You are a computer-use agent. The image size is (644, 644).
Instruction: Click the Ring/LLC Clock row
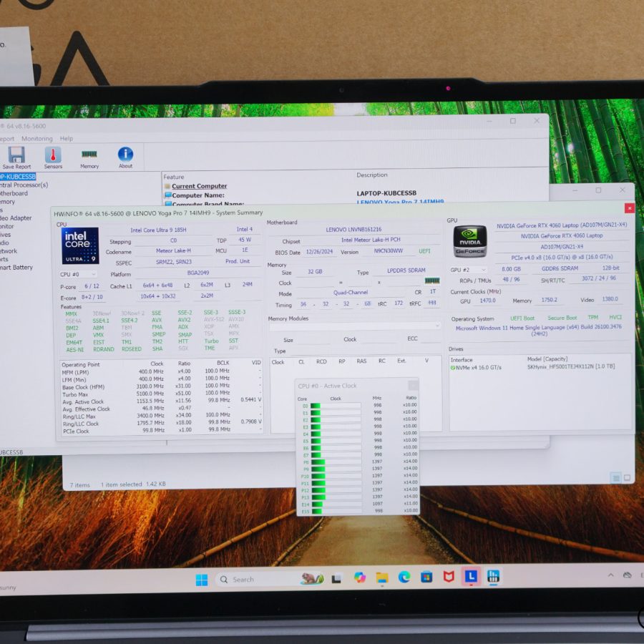point(161,423)
